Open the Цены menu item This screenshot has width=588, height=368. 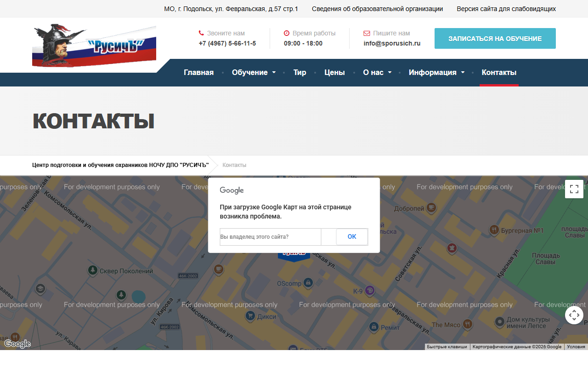[334, 72]
